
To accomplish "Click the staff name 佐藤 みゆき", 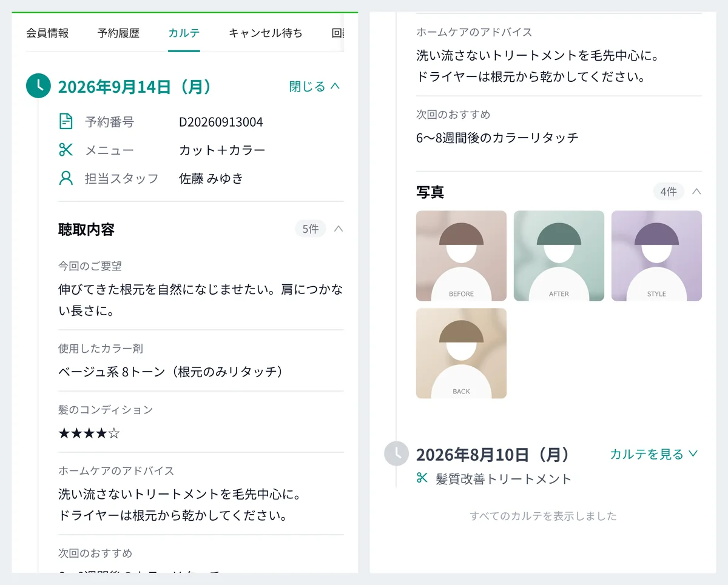I will [x=211, y=178].
